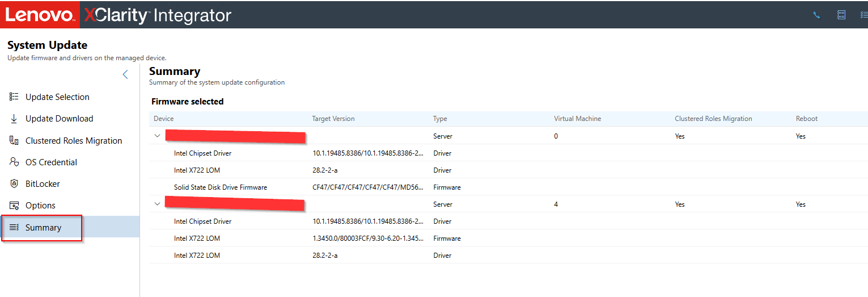Click the OS Credential user icon
The width and height of the screenshot is (868, 297).
pyautogui.click(x=14, y=162)
